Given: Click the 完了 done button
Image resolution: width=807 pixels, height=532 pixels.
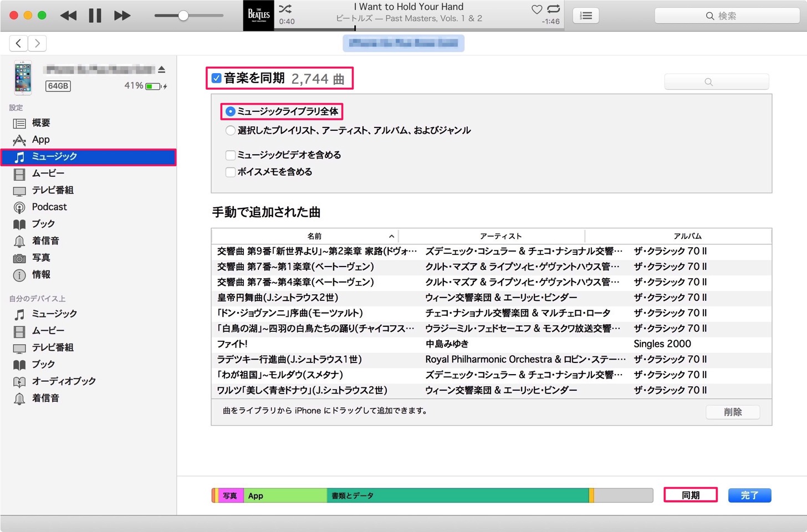Looking at the screenshot, I should tap(749, 495).
